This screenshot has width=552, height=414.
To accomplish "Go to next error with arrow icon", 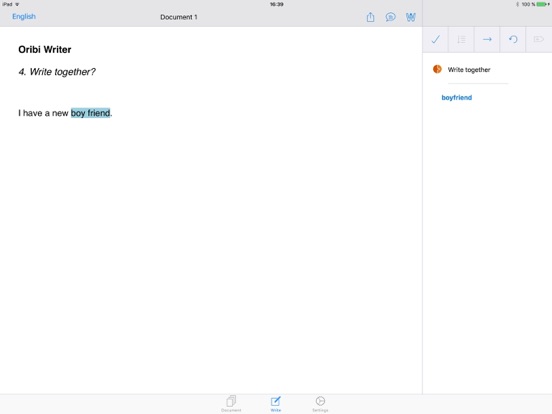I will coord(487,39).
